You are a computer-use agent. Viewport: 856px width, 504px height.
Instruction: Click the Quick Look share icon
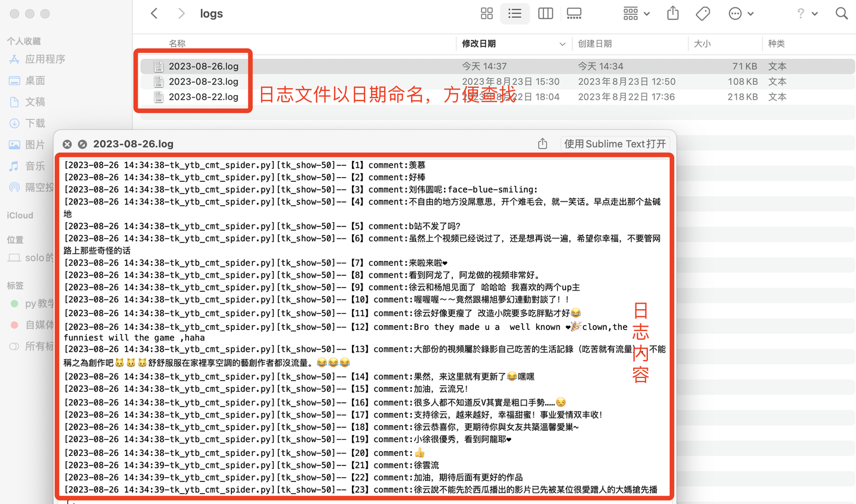pyautogui.click(x=543, y=143)
